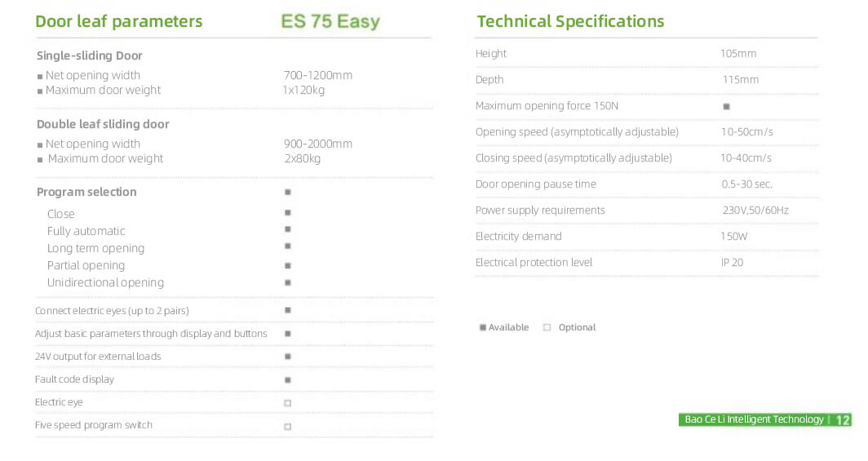This screenshot has width=868, height=461.
Task: Click the marker for 24V output for external loads
Action: pyautogui.click(x=287, y=357)
